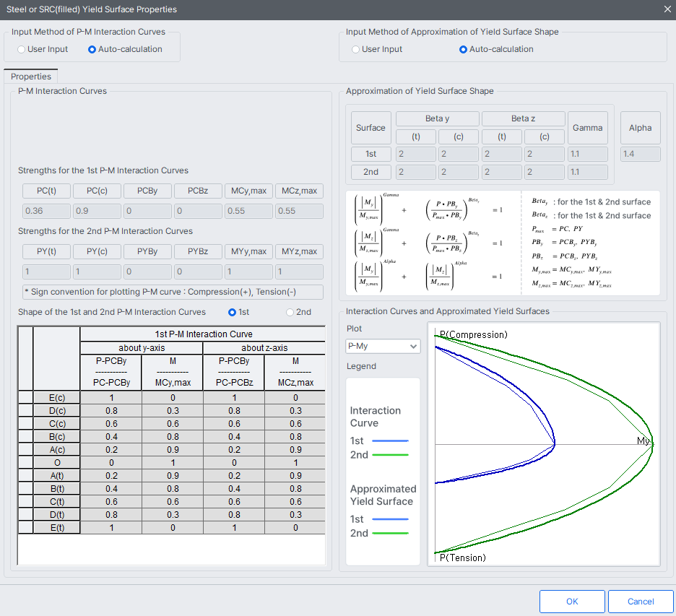
Task: Click the P(Compression) axis label in plot
Action: pyautogui.click(x=473, y=334)
